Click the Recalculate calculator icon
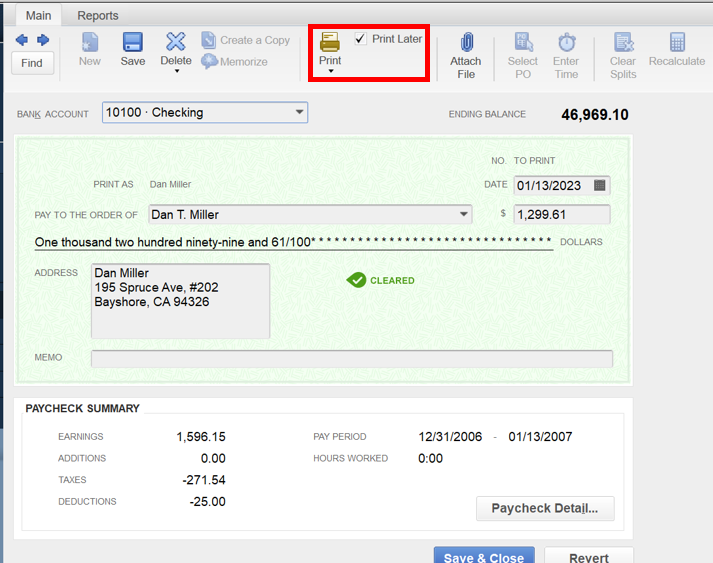 [677, 42]
